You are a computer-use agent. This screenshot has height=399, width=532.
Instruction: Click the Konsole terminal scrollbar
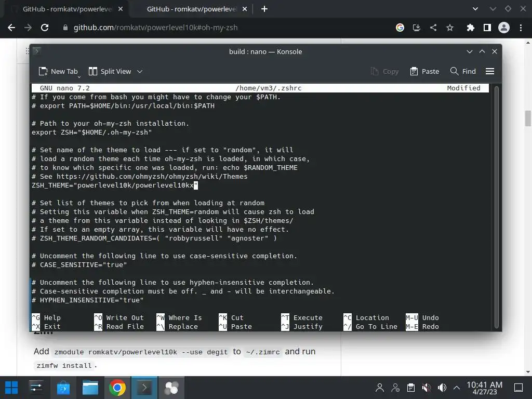click(x=496, y=207)
